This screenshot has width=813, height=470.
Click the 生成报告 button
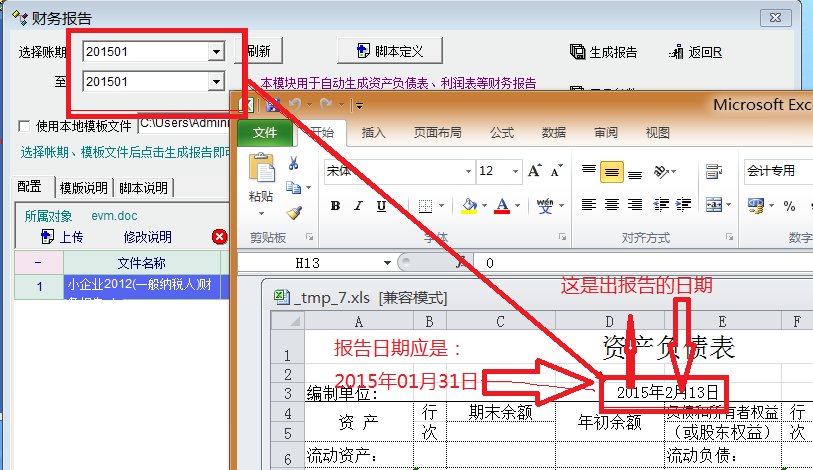(x=604, y=52)
